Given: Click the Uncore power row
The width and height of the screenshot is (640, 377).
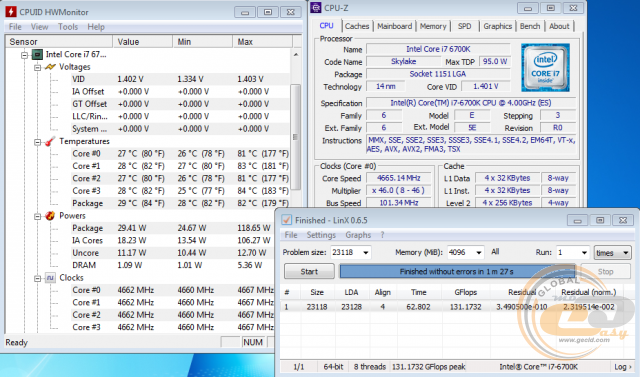Looking at the screenshot, I should 173,253.
